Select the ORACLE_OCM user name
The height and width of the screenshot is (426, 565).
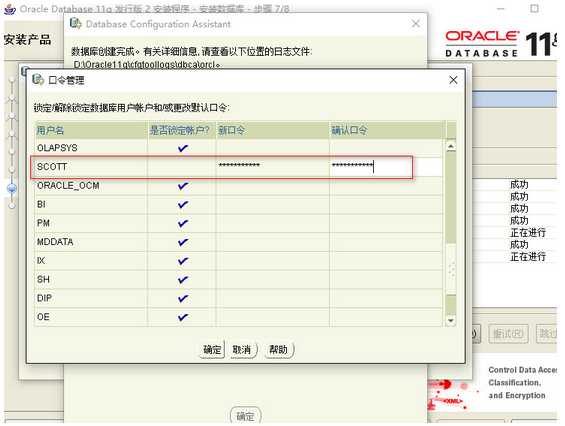pos(68,186)
